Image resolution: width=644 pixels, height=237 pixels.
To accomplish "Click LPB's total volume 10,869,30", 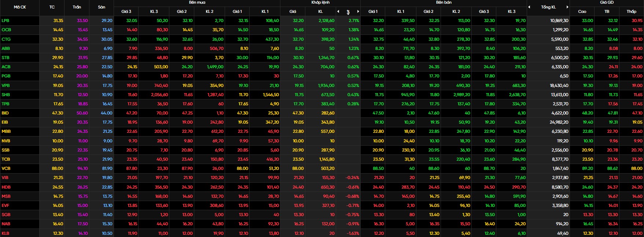I will pyautogui.click(x=559, y=21).
